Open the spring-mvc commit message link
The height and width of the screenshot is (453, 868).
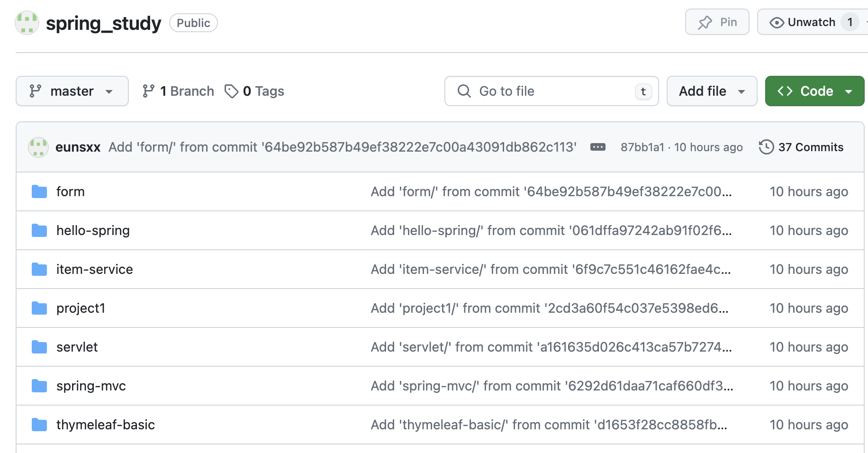tap(552, 386)
